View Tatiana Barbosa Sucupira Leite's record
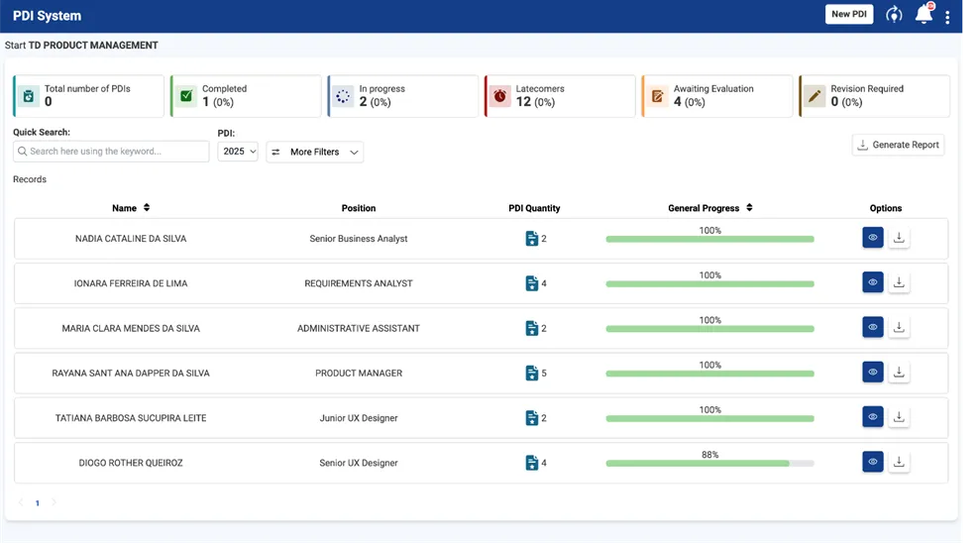This screenshot has width=980, height=543. tap(873, 417)
